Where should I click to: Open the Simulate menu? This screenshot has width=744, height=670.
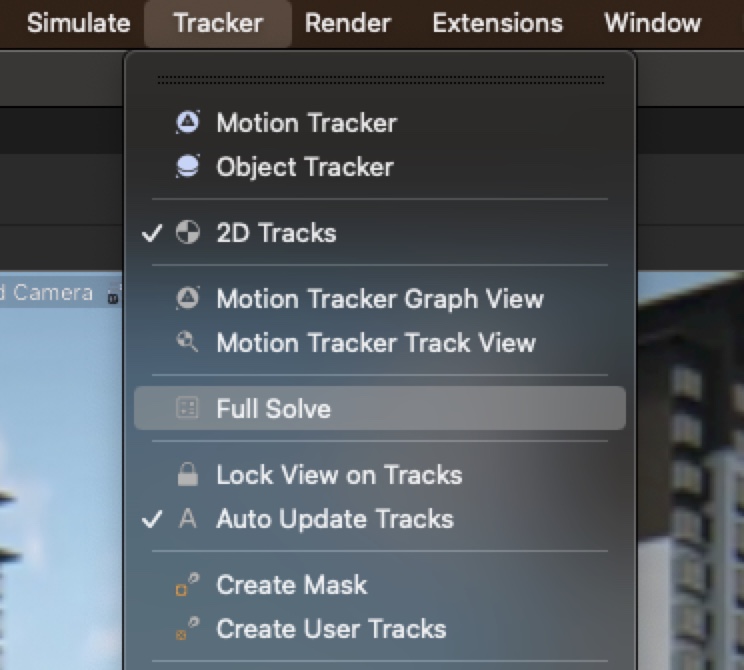pyautogui.click(x=78, y=23)
